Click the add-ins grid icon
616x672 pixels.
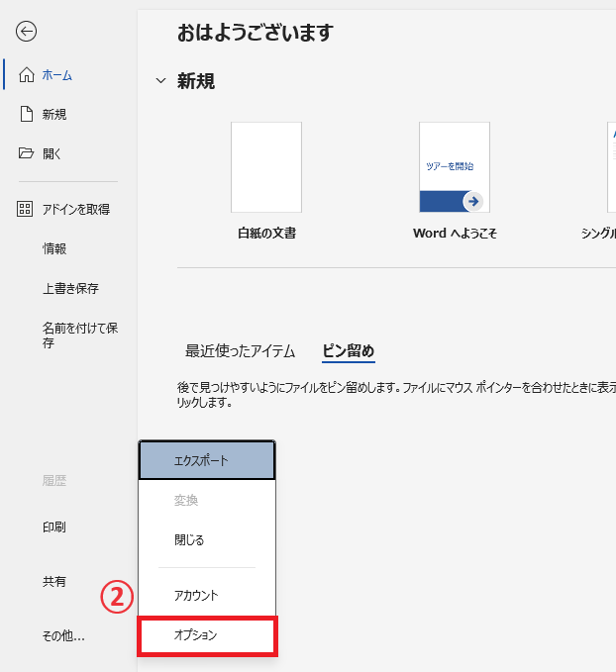click(25, 209)
